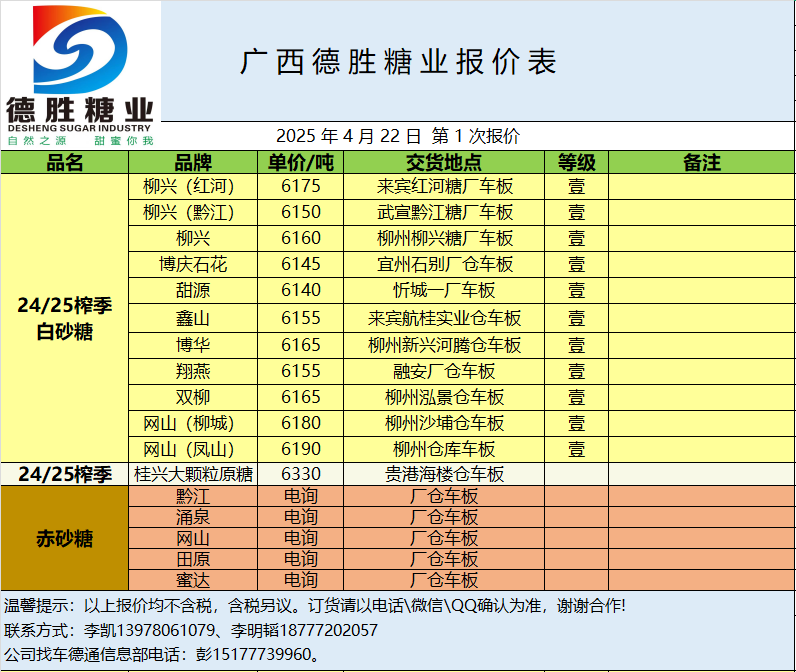This screenshot has width=796, height=672.
Task: Select the 交货地点 header cell
Action: click(444, 163)
